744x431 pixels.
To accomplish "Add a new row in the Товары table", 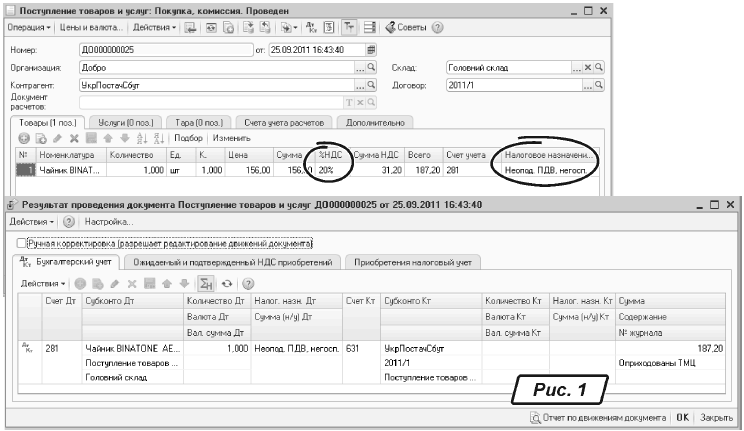I will tap(25, 140).
